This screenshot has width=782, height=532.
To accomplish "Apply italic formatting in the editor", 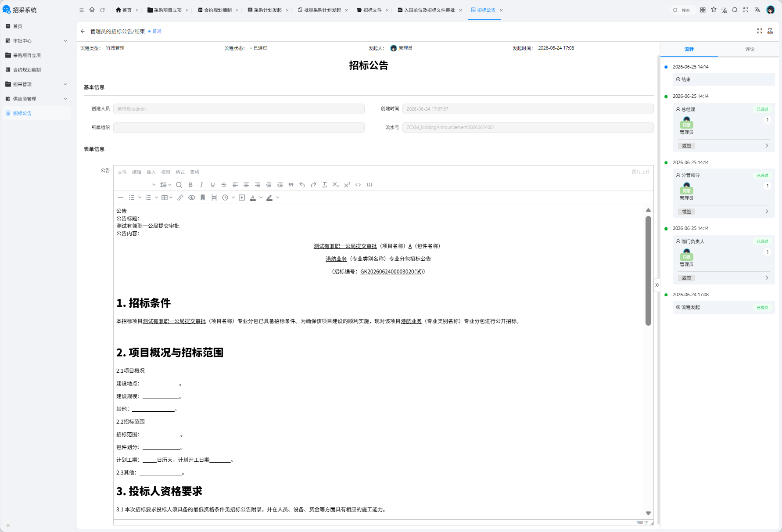I will pos(201,185).
